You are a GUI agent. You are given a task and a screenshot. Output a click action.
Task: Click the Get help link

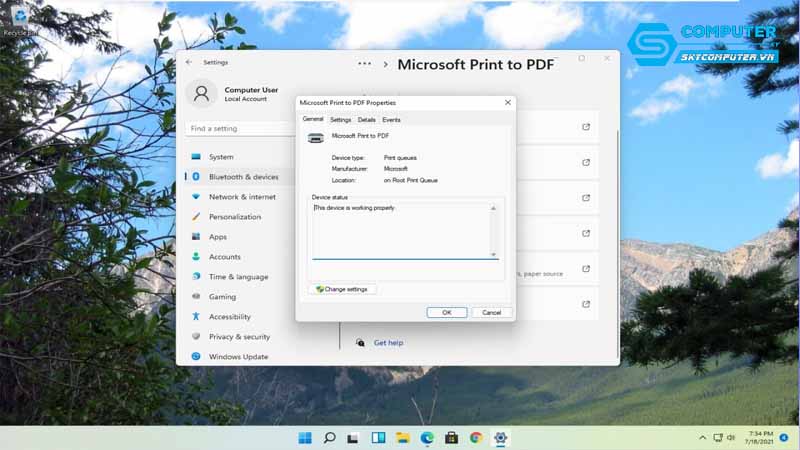point(388,343)
